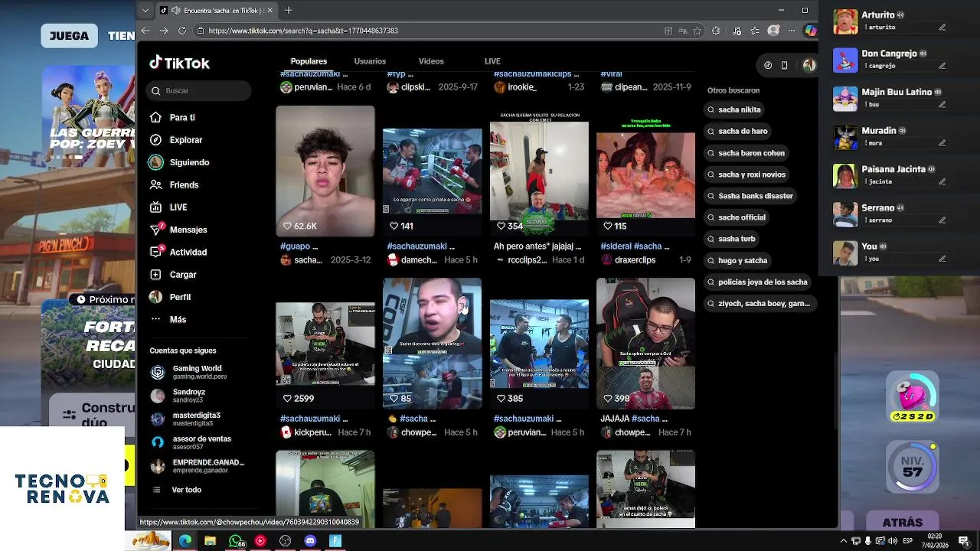Open video thumbnail with 62.6K likes

coord(325,171)
